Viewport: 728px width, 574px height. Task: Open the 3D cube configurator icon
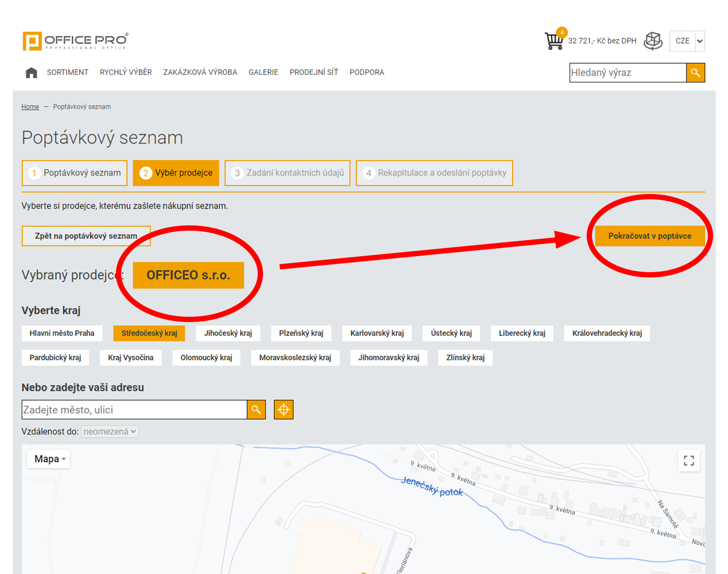coord(653,41)
